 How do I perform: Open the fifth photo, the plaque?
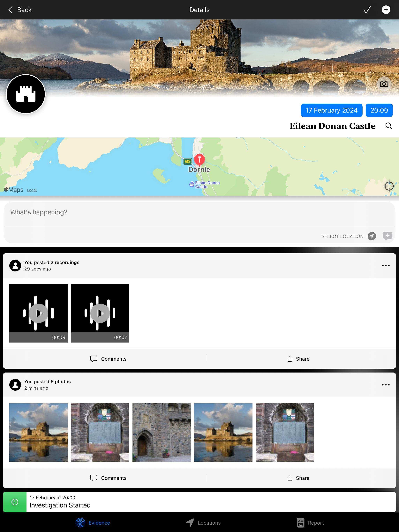[285, 432]
